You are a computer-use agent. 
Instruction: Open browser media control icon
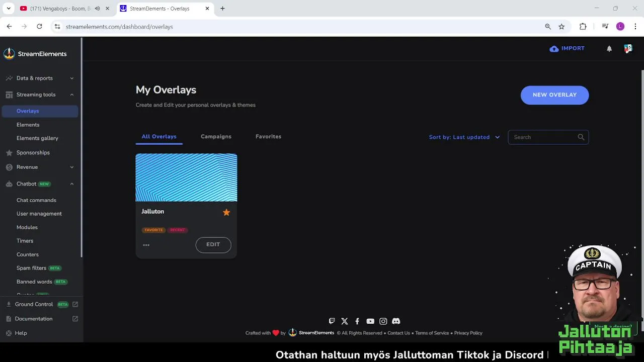[x=605, y=27]
